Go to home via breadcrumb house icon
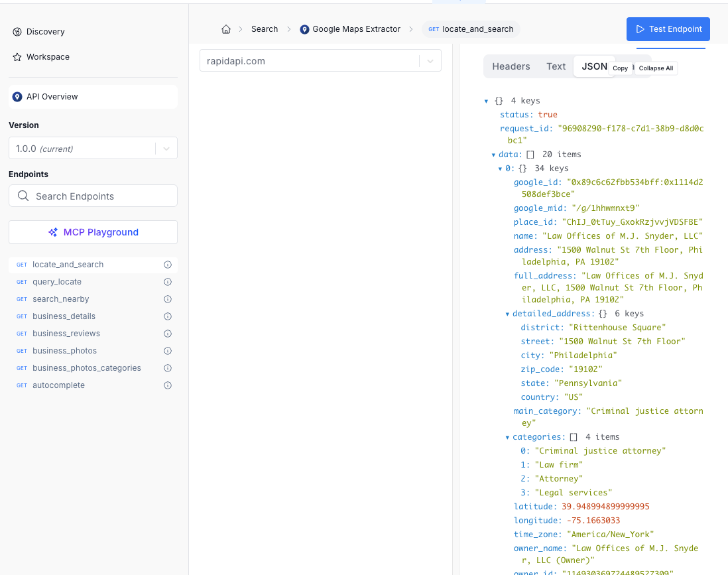 226,29
